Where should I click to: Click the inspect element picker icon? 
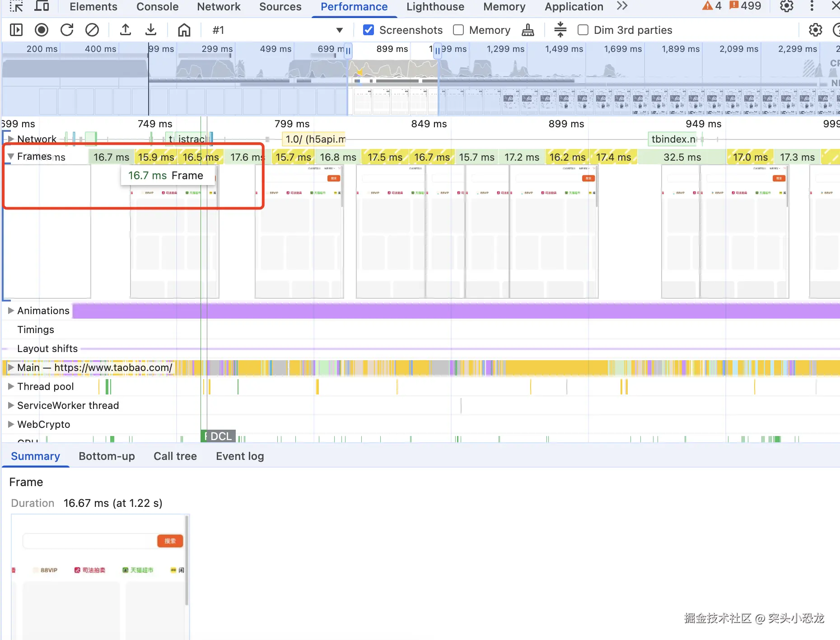pos(16,6)
